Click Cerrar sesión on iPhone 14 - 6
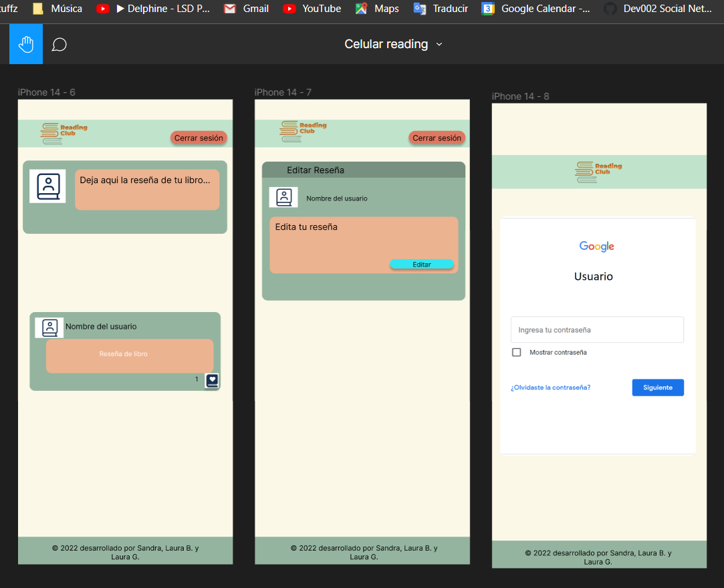 click(200, 138)
